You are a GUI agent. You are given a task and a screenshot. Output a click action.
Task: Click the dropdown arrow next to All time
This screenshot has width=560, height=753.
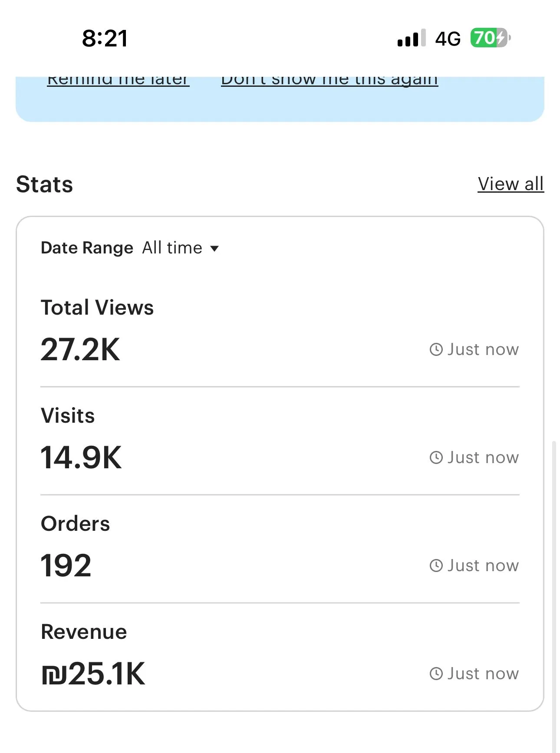(x=214, y=249)
